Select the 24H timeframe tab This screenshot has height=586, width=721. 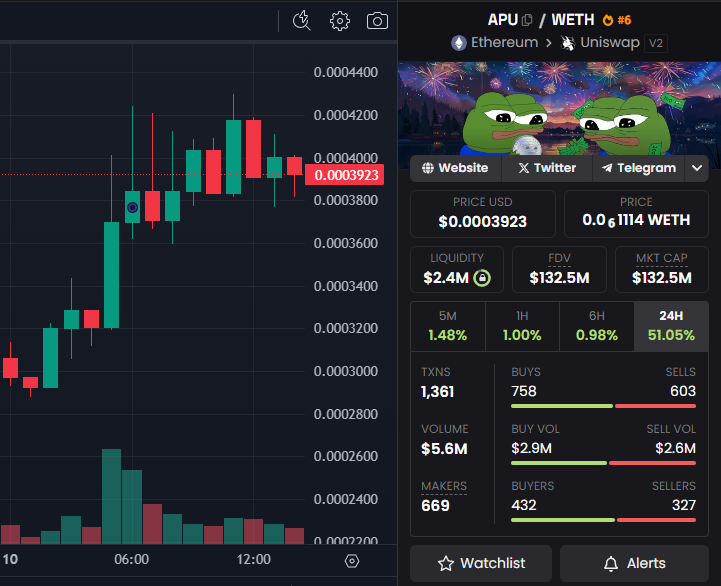pos(671,326)
